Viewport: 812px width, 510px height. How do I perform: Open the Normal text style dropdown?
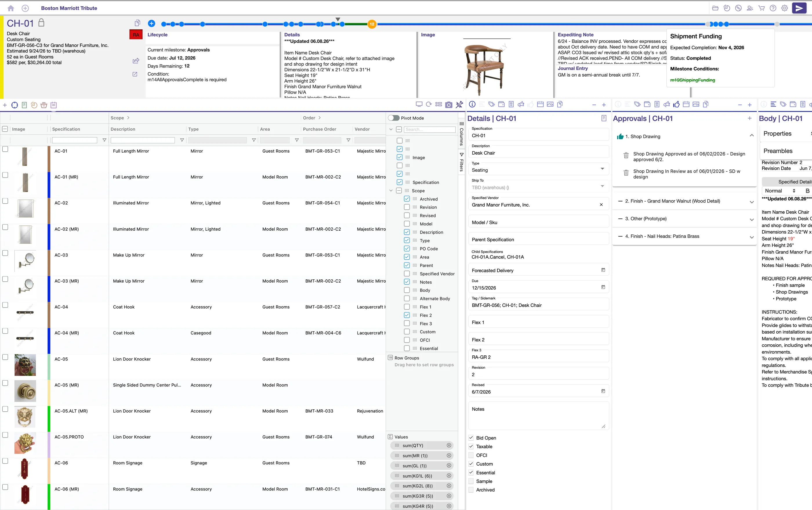point(780,191)
